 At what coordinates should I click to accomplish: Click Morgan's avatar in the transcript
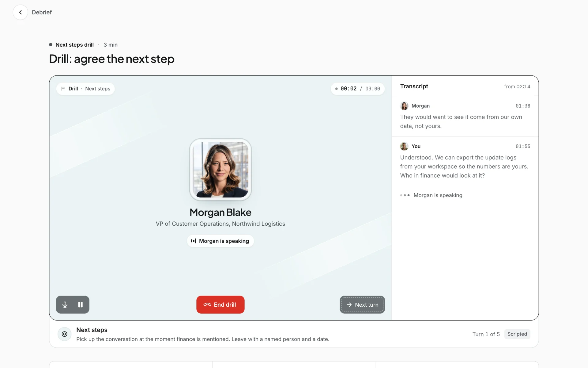pyautogui.click(x=404, y=106)
